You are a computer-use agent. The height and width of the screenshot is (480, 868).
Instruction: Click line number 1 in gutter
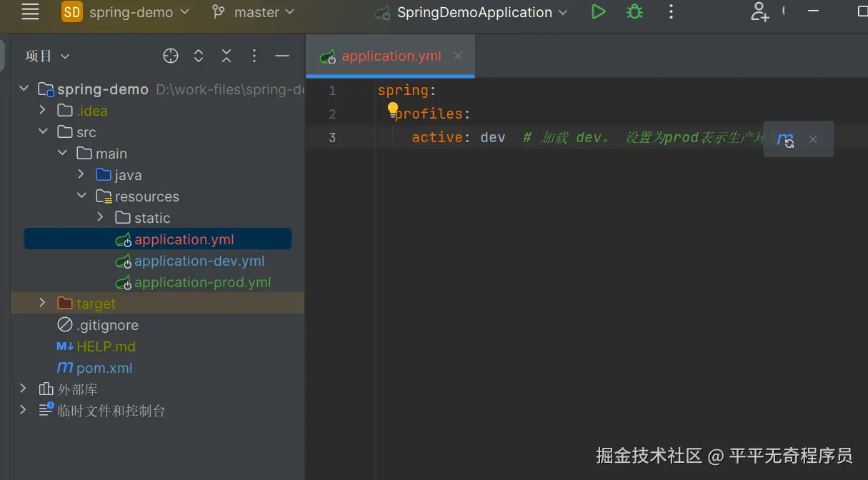tap(332, 91)
